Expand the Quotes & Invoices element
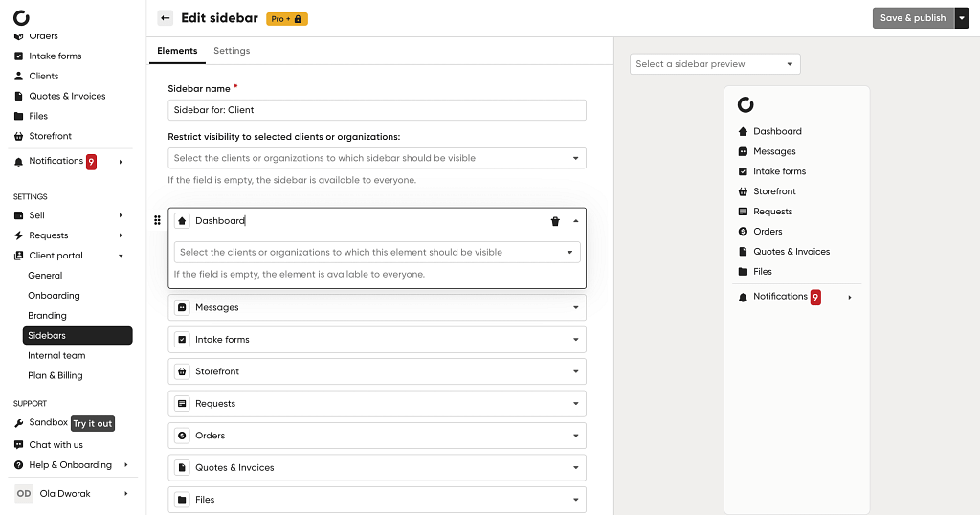Image resolution: width=980 pixels, height=515 pixels. (x=575, y=467)
